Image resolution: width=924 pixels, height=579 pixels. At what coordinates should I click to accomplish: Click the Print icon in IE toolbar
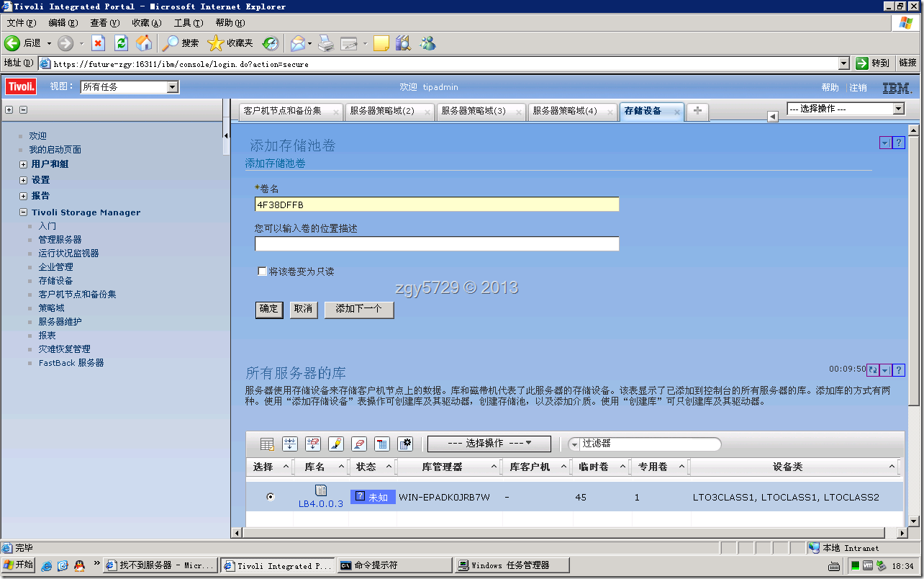[326, 43]
